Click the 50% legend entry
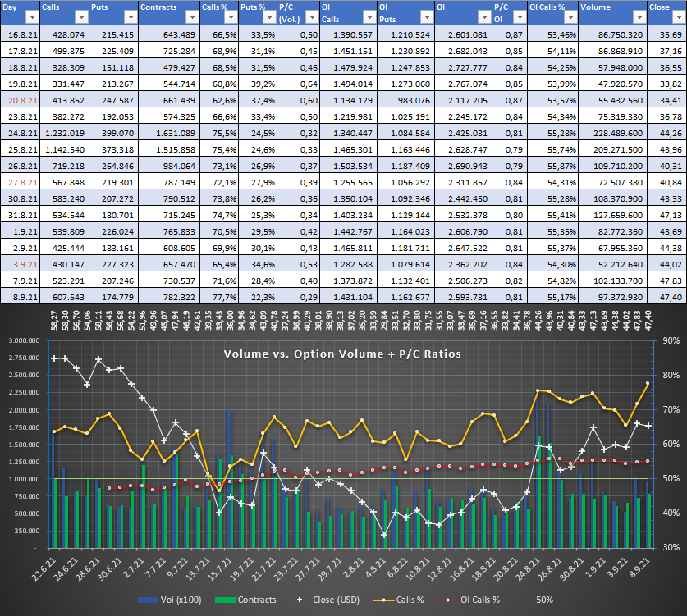This screenshot has height=616, width=687. 534,600
